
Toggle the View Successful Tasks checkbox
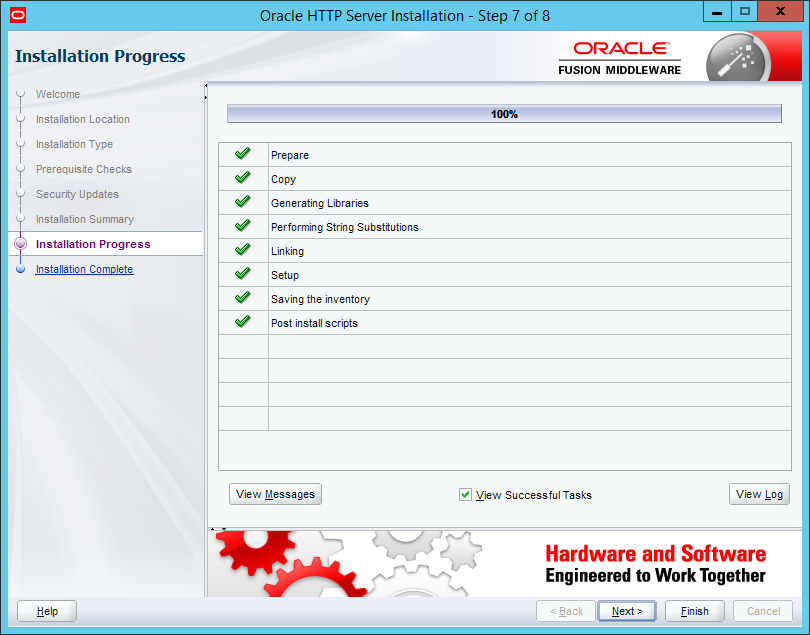(x=465, y=495)
